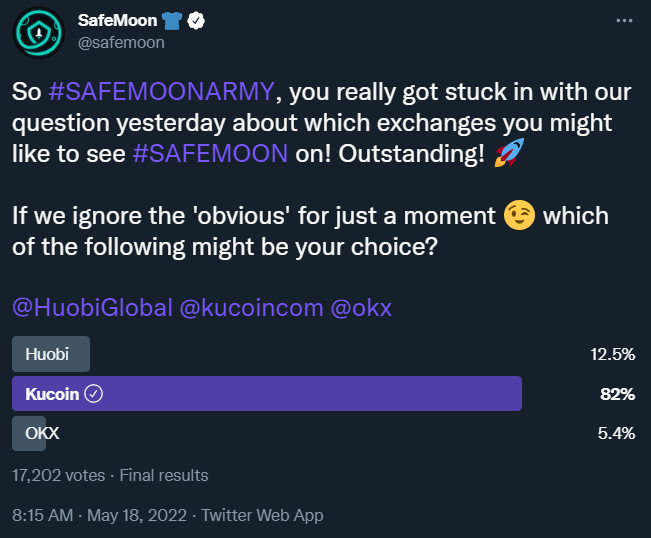This screenshot has width=651, height=538.
Task: Click the verified badge next to SafeMoon
Action: click(x=196, y=20)
